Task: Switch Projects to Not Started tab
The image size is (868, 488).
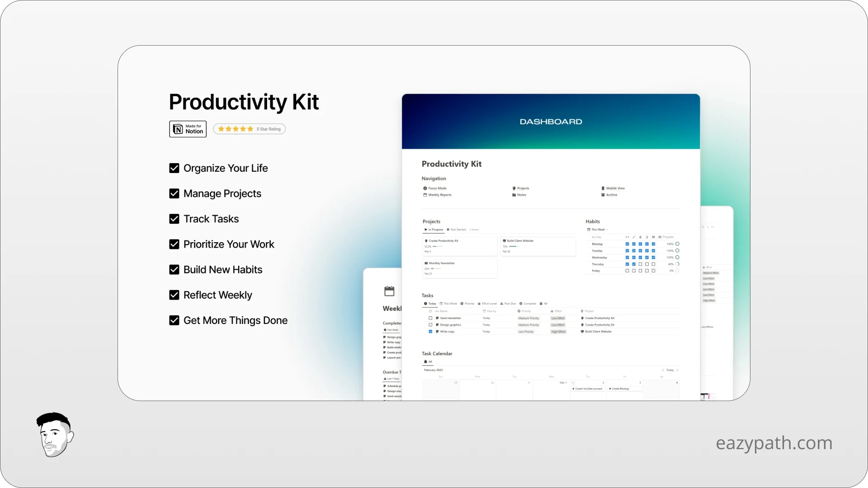Action: click(x=456, y=230)
